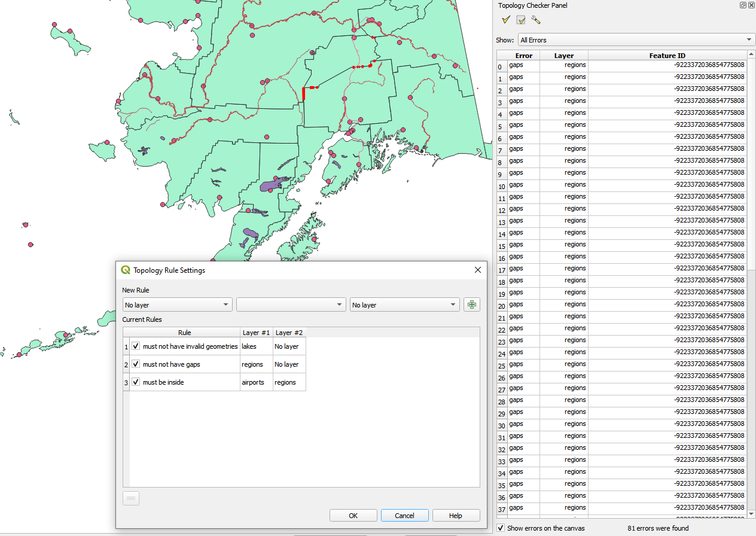
Task: Open the Layer #2 'No layer' dropdown
Action: (x=404, y=304)
